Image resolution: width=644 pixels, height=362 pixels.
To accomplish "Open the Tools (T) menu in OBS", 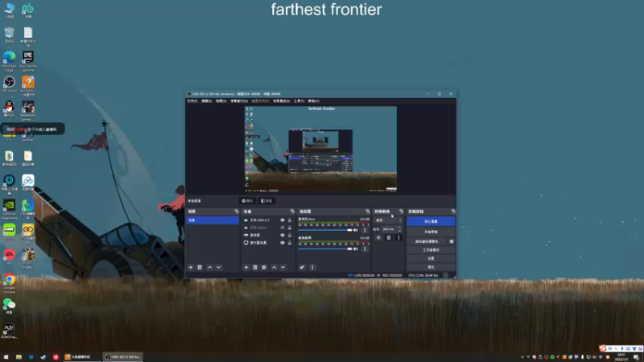I will 299,101.
